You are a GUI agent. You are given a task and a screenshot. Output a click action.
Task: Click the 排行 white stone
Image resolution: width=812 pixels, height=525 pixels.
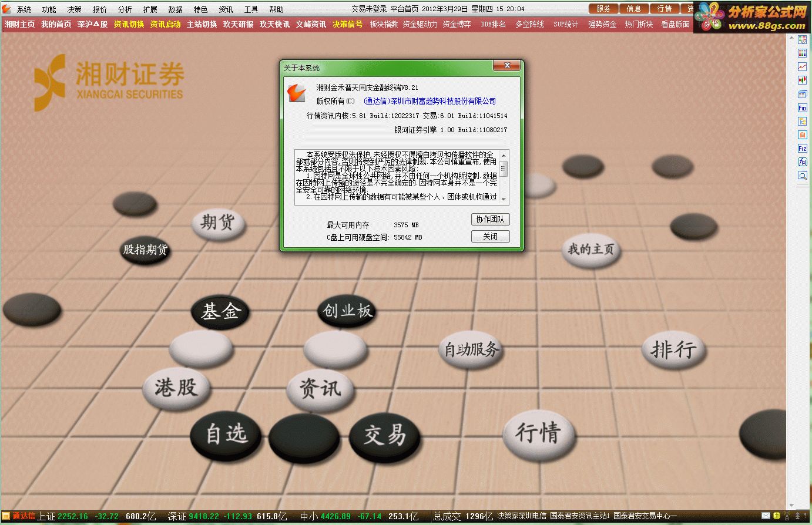(x=673, y=350)
